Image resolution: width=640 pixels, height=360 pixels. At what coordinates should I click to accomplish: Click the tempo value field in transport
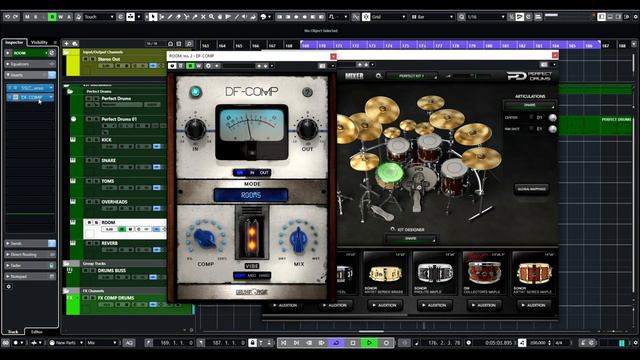(x=538, y=343)
